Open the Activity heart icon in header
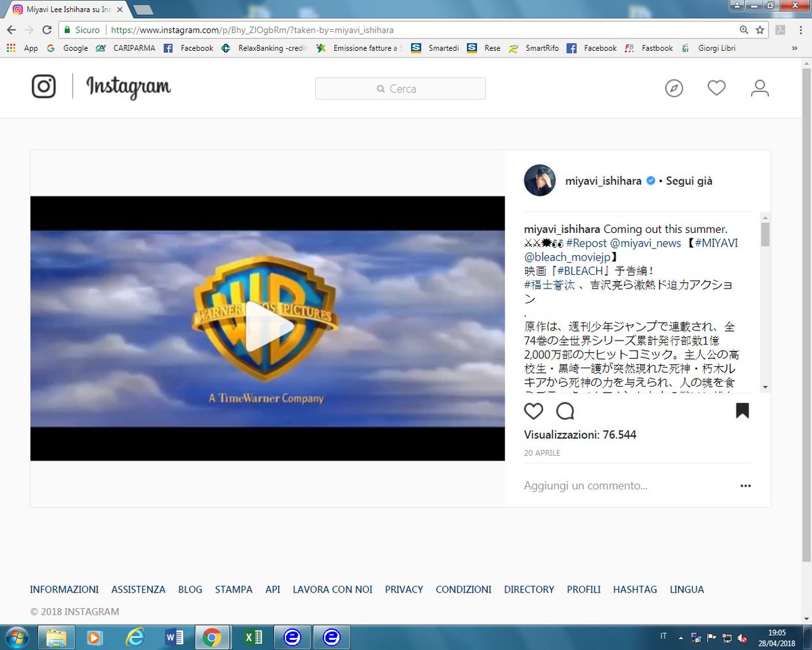 (x=717, y=88)
